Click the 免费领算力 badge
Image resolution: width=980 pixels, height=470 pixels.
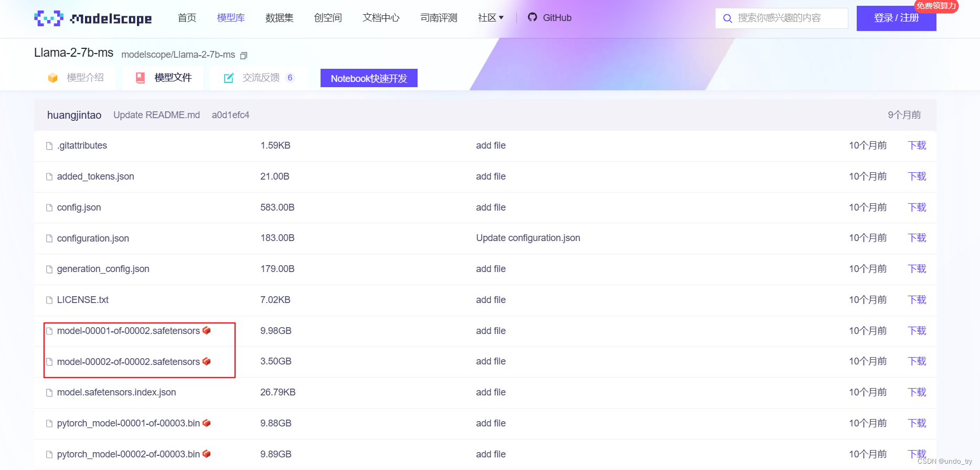(936, 6)
